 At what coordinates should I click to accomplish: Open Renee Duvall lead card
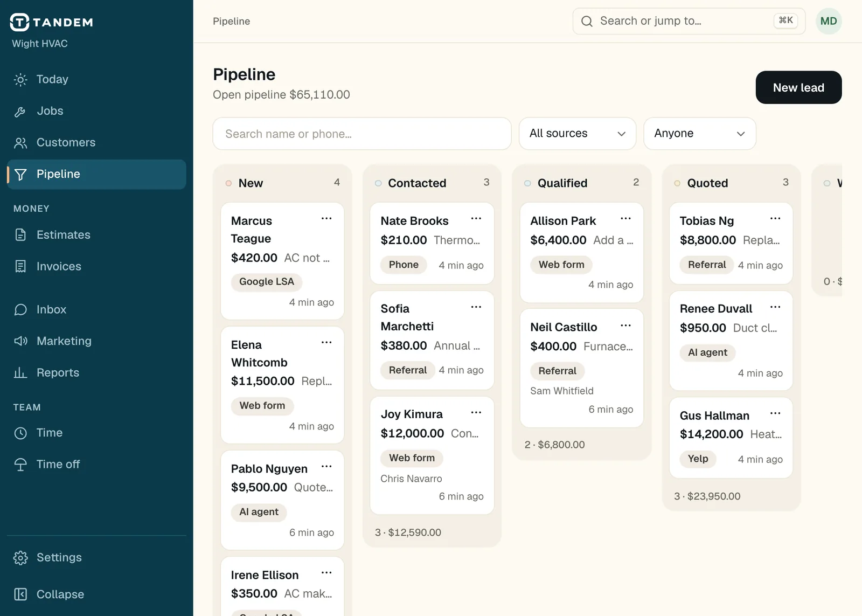pyautogui.click(x=731, y=341)
